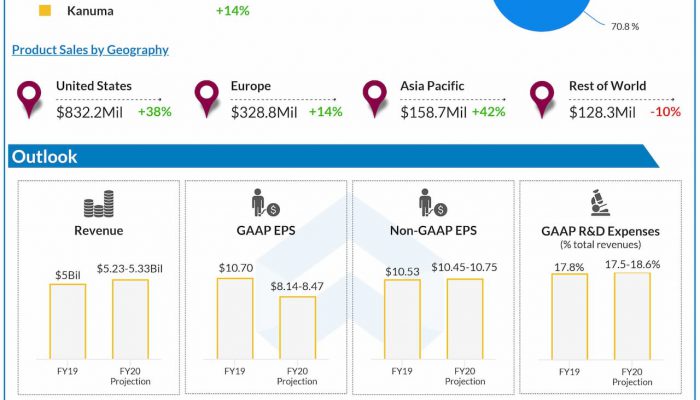Image resolution: width=700 pixels, height=400 pixels.
Task: Click the Revenue FY19 $5Bil bar
Action: (67, 320)
